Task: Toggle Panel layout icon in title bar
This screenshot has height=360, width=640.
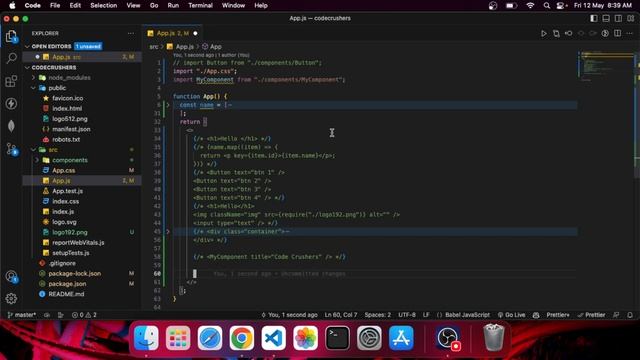Action: [606, 18]
